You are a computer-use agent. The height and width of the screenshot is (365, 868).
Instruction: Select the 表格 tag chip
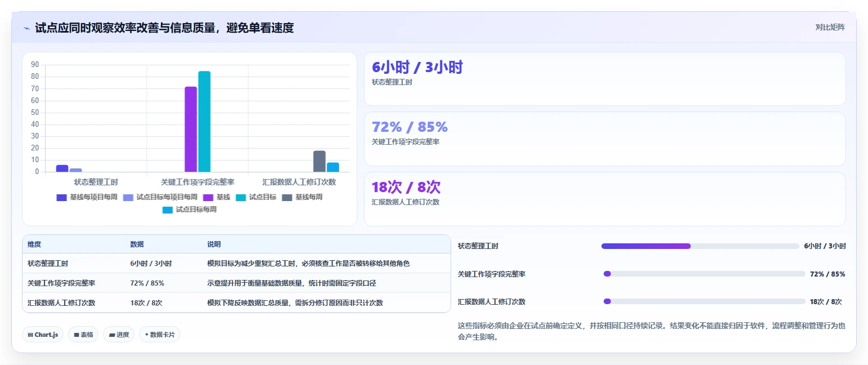click(x=83, y=335)
